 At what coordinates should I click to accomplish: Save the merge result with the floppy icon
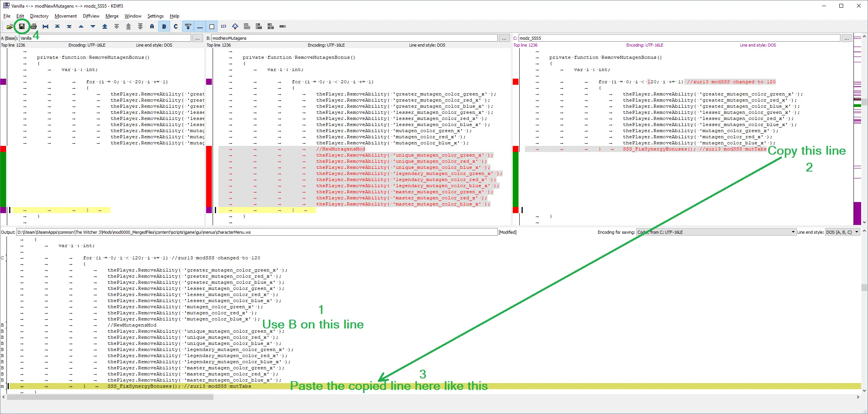click(22, 26)
